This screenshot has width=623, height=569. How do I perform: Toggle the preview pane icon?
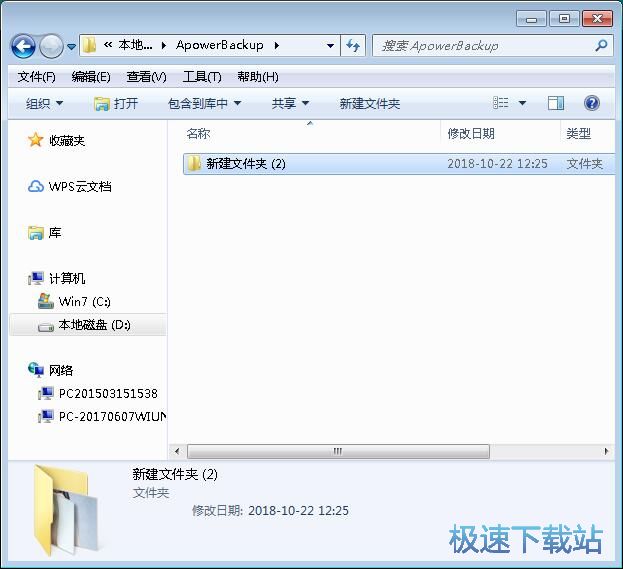[x=555, y=103]
